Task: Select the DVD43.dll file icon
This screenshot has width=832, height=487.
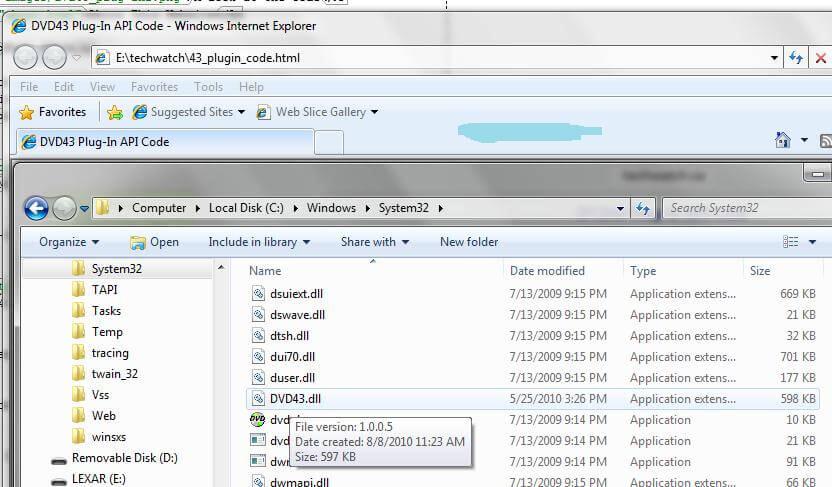Action: coord(258,399)
